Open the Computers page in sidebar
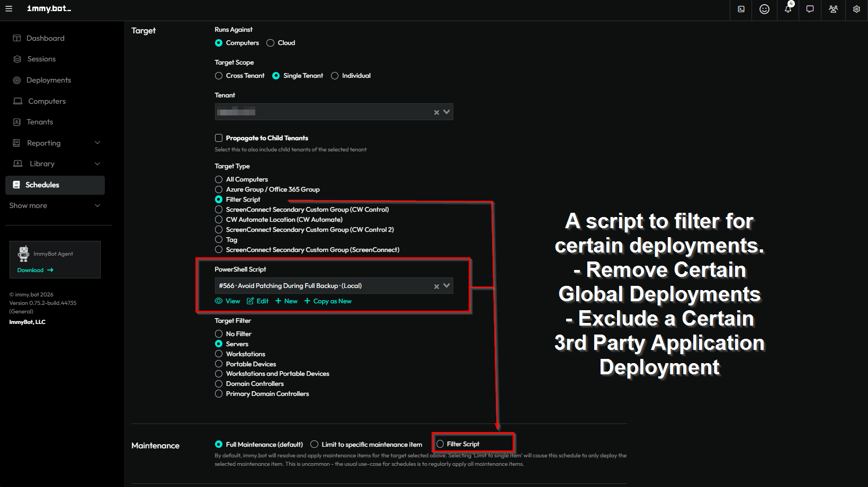Viewport: 868px width, 487px height. coord(47,101)
